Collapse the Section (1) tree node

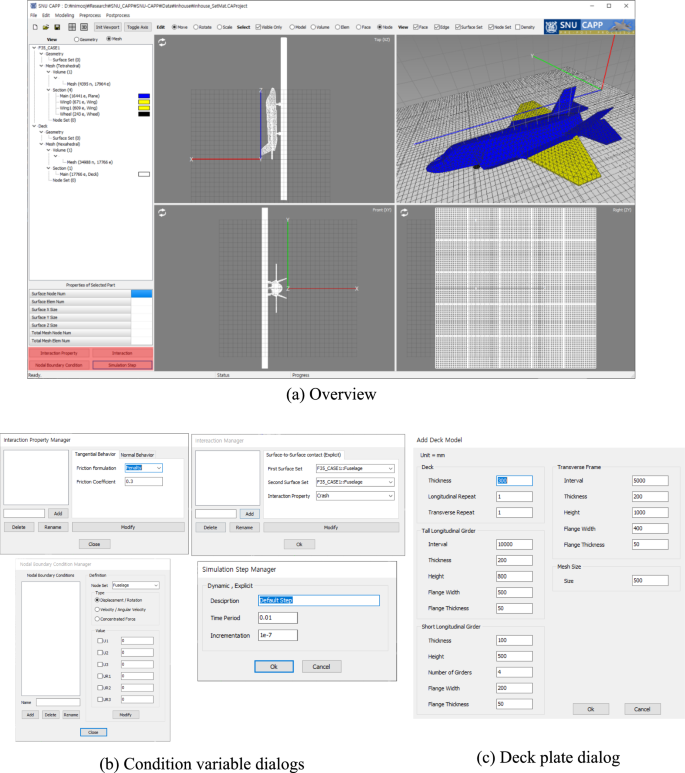pos(48,168)
